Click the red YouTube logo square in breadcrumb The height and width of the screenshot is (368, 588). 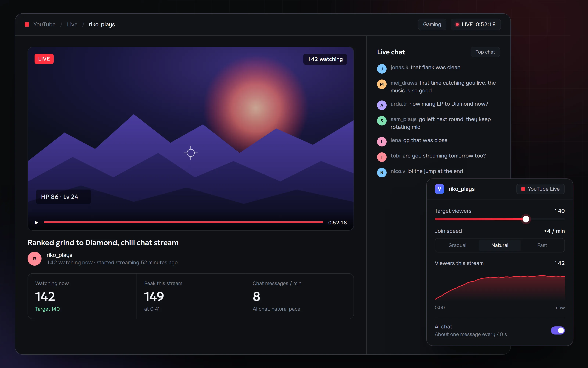click(x=27, y=24)
